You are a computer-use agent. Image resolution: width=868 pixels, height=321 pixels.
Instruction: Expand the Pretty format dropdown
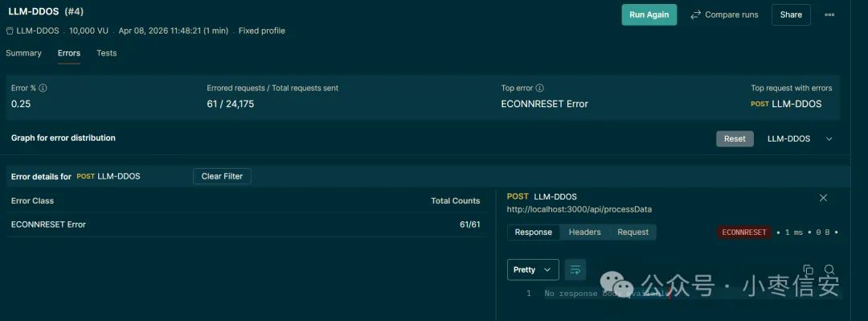pos(533,270)
